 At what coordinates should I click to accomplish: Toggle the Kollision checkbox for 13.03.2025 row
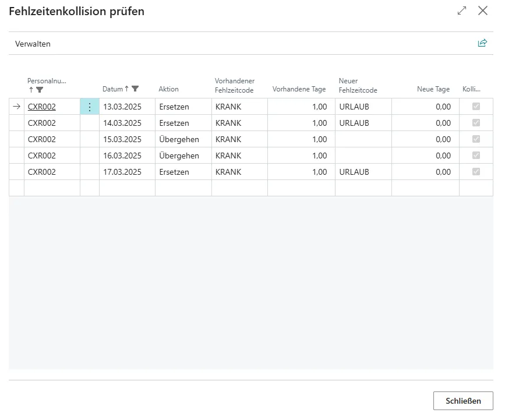coord(476,107)
